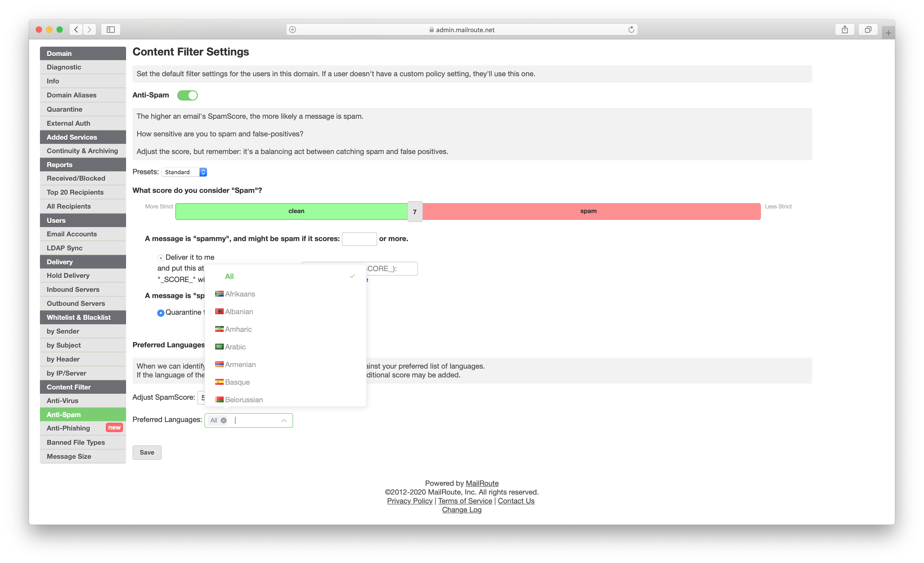Open External Auth in the sidebar
The image size is (924, 563).
coord(83,123)
